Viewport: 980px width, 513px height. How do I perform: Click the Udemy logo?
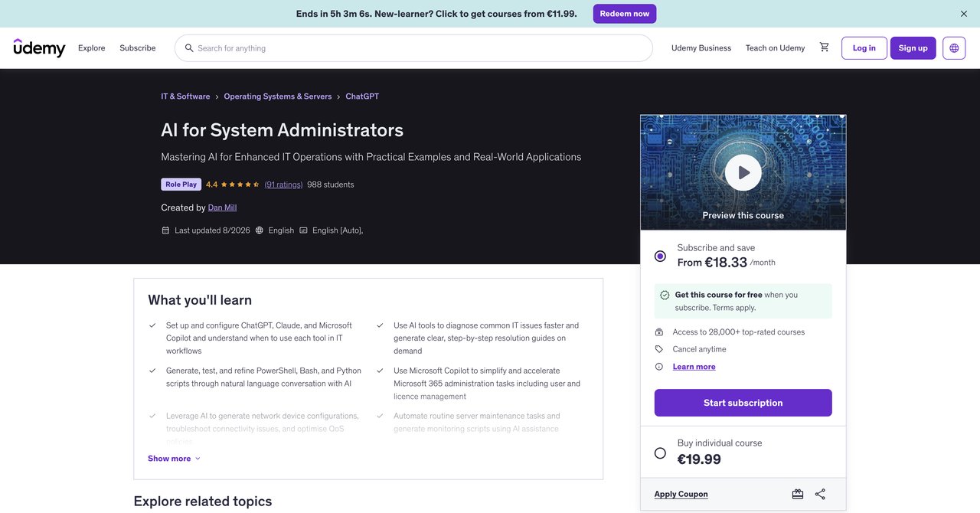pyautogui.click(x=40, y=47)
